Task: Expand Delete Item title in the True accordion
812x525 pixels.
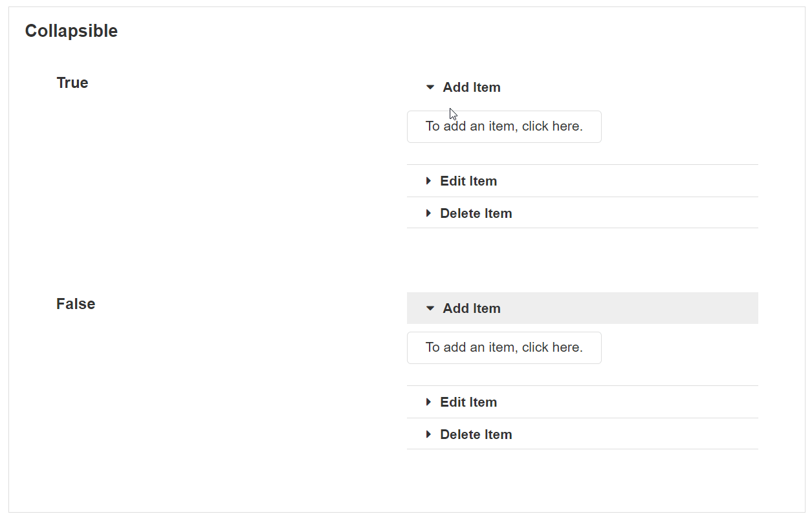Action: coord(476,213)
